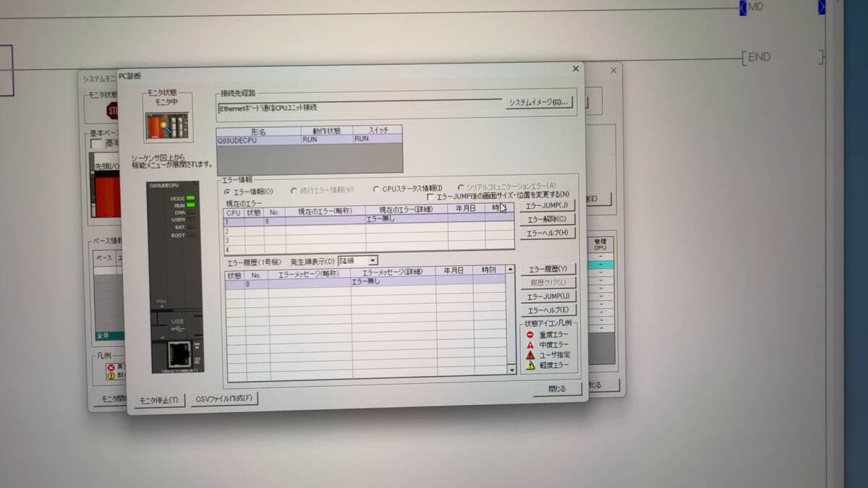Click the ERR. LED indicator on the CPU image
This screenshot has width=868, height=488.
pyautogui.click(x=191, y=213)
